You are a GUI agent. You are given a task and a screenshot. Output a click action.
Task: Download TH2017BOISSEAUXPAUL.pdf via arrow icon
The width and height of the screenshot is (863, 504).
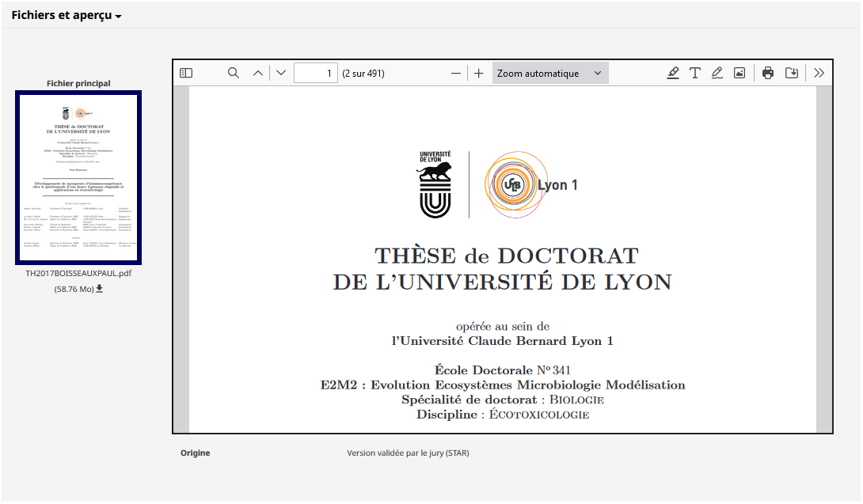point(100,289)
